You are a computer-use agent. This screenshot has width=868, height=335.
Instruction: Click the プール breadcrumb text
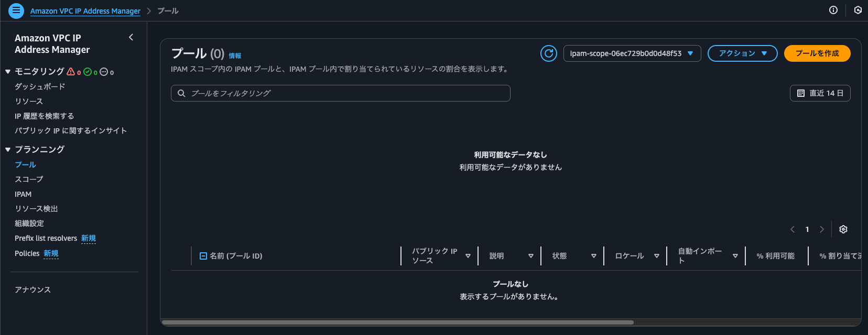coord(168,10)
